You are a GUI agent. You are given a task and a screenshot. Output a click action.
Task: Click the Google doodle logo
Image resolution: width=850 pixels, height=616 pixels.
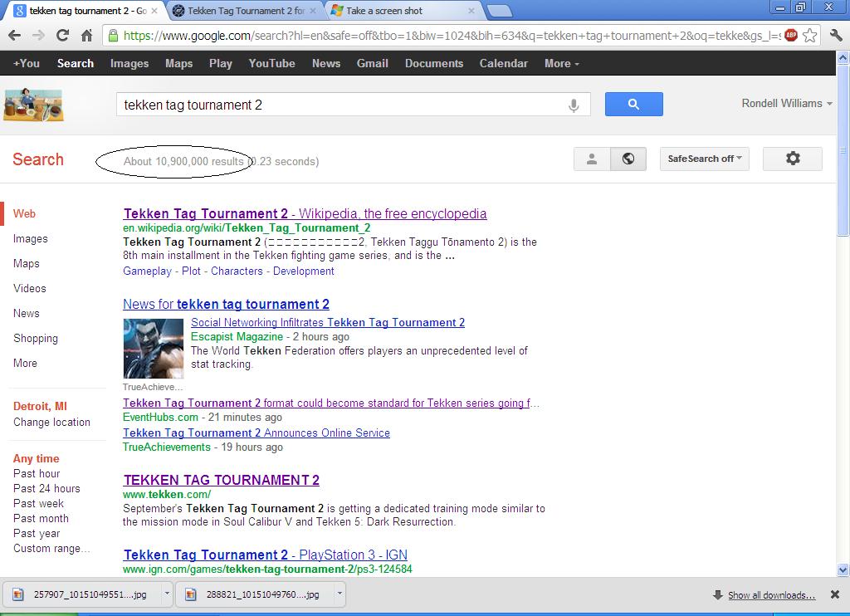34,105
